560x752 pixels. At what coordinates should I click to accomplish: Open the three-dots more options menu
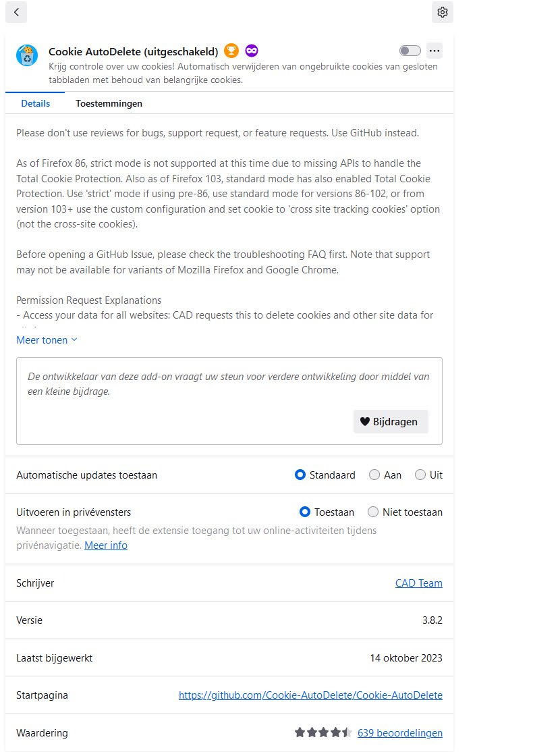click(435, 51)
